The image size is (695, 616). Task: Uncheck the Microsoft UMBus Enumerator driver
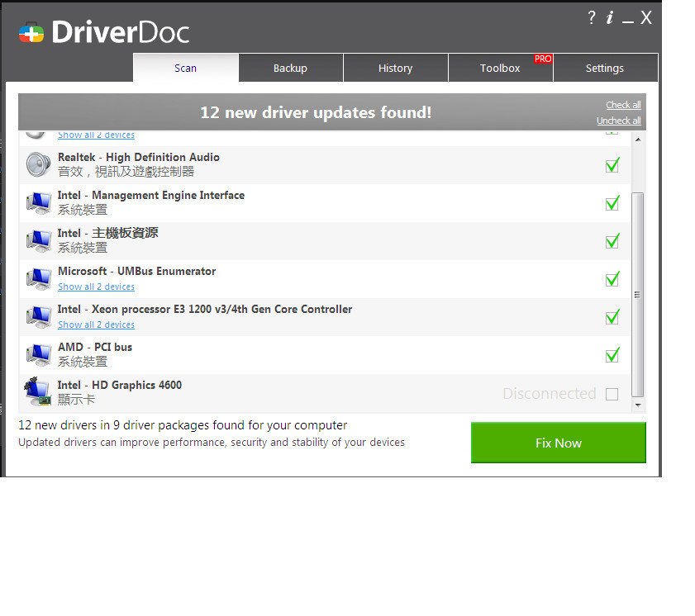tap(612, 279)
